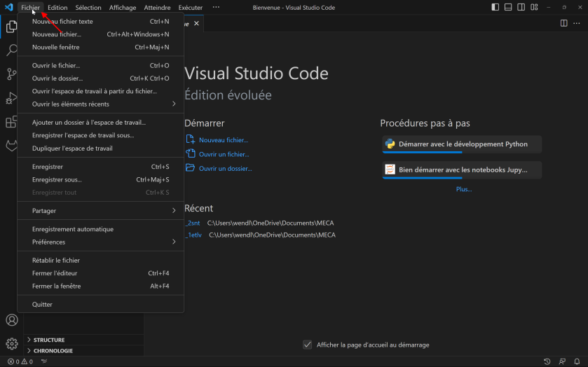The image size is (588, 367).
Task: Toggle Enregistrement automatique option
Action: pyautogui.click(x=100, y=229)
